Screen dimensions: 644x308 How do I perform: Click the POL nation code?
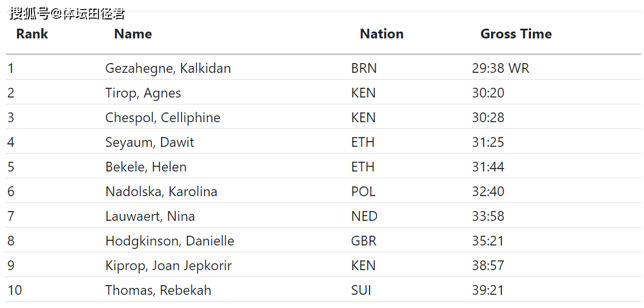[363, 192]
